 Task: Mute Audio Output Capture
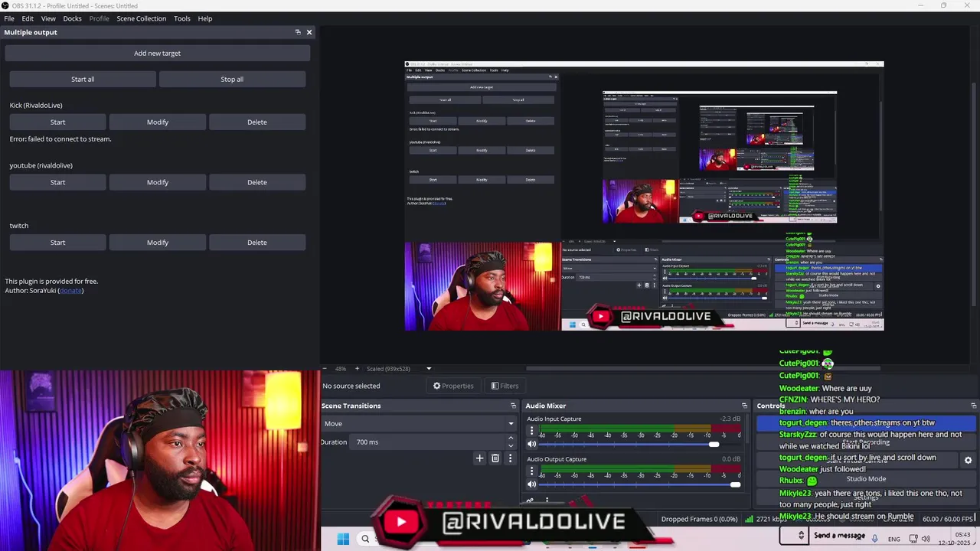(x=532, y=484)
